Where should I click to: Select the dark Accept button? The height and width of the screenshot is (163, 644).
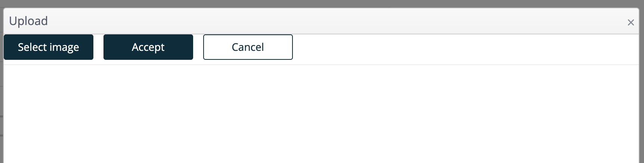(x=148, y=47)
